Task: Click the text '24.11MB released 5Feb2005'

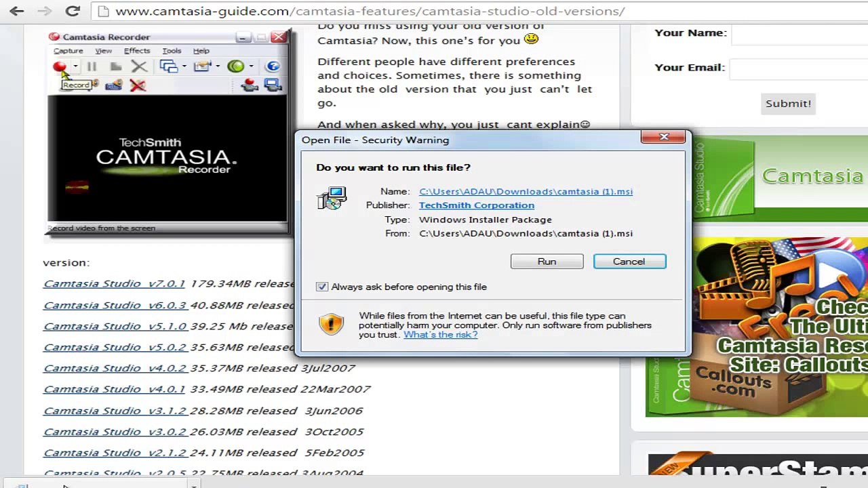Action: coord(277,453)
